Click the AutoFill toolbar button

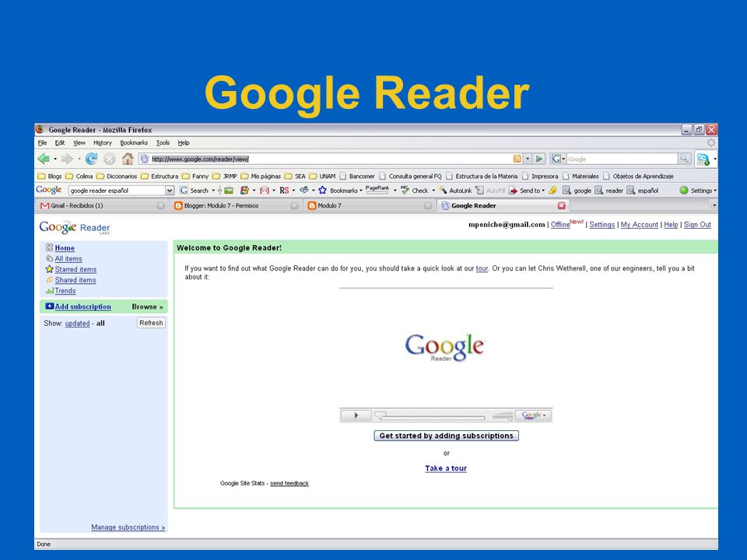point(490,191)
